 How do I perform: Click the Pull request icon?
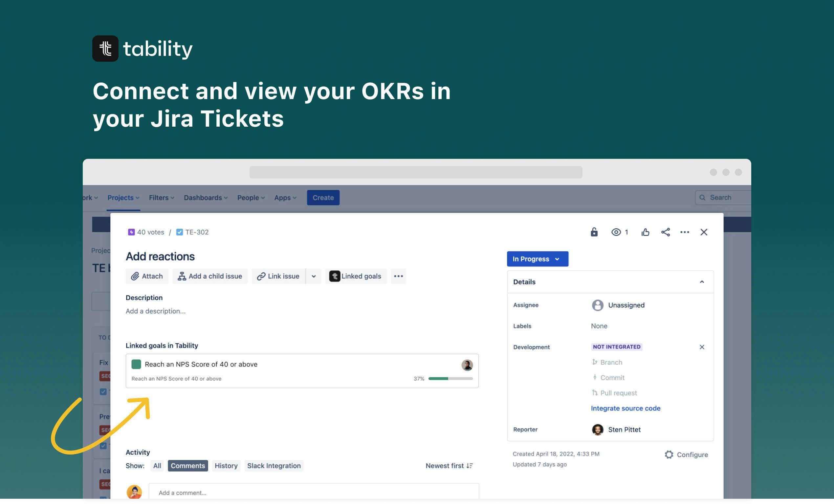pyautogui.click(x=595, y=392)
